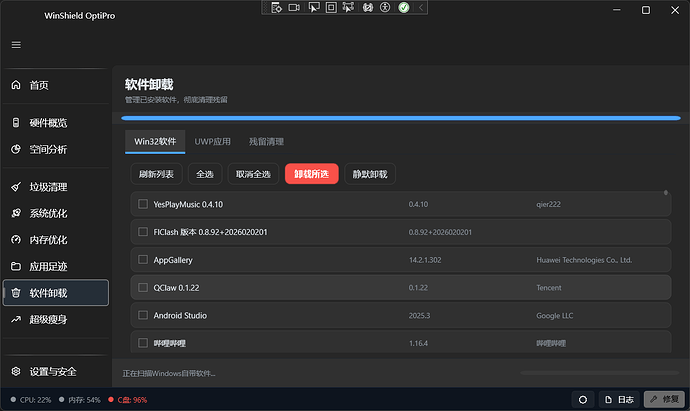Click the 正在扫描Windows自带软件 status text
690x411 pixels.
click(x=169, y=373)
